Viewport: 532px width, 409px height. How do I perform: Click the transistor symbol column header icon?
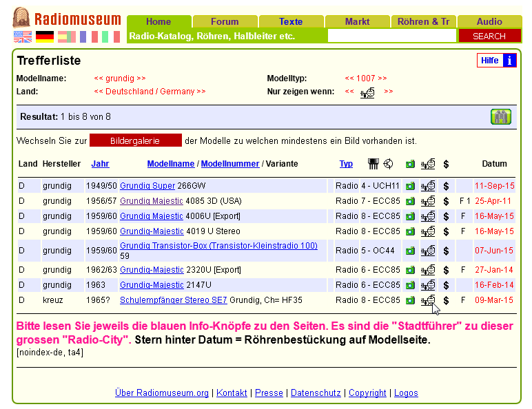pyautogui.click(x=388, y=164)
